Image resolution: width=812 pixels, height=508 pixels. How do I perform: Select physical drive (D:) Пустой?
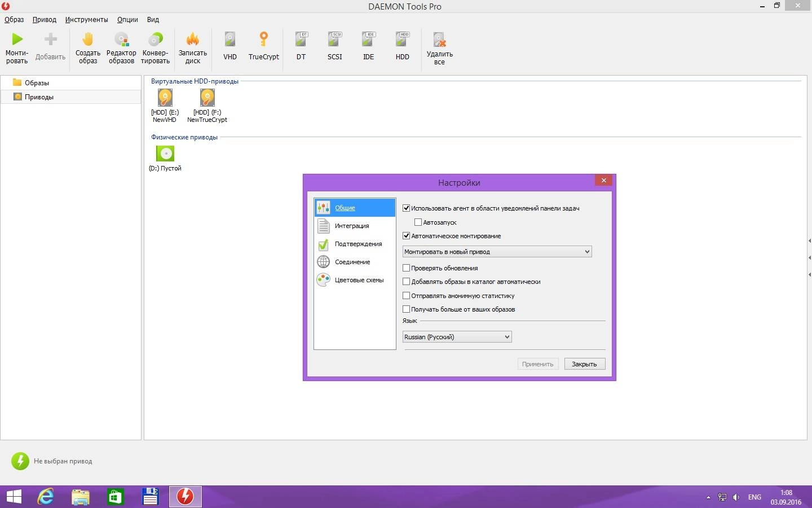pyautogui.click(x=165, y=158)
